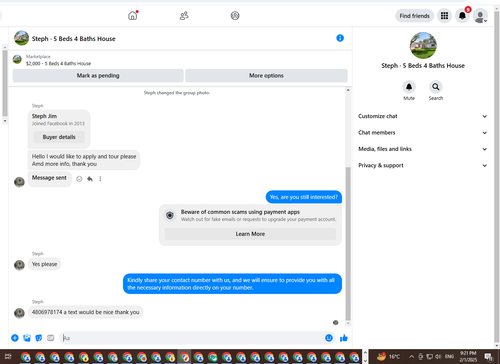This screenshot has width=500, height=364.
Task: Open the account profile avatar menu
Action: (x=480, y=16)
